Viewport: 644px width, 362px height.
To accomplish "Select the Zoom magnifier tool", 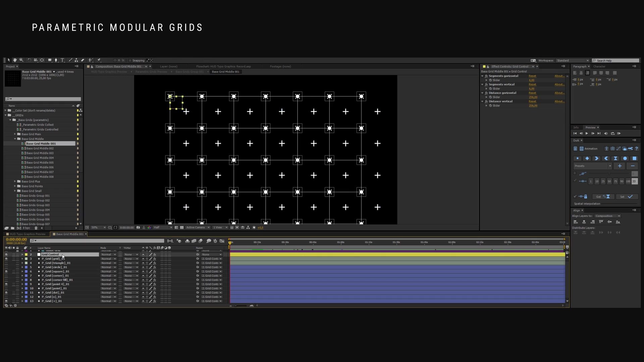I will [21, 60].
